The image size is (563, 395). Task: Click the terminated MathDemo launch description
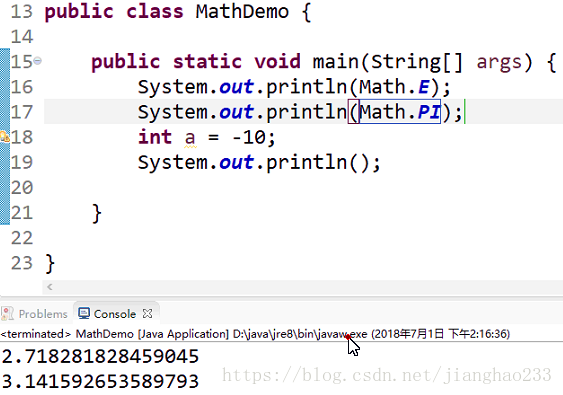tap(255, 334)
